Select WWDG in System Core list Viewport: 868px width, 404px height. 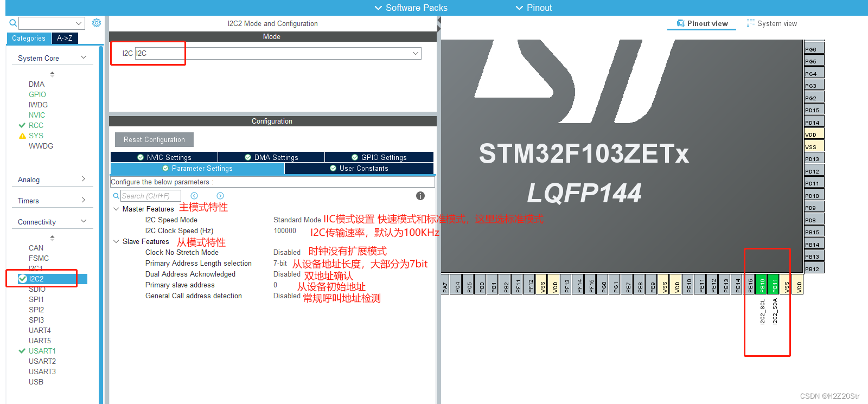click(41, 146)
